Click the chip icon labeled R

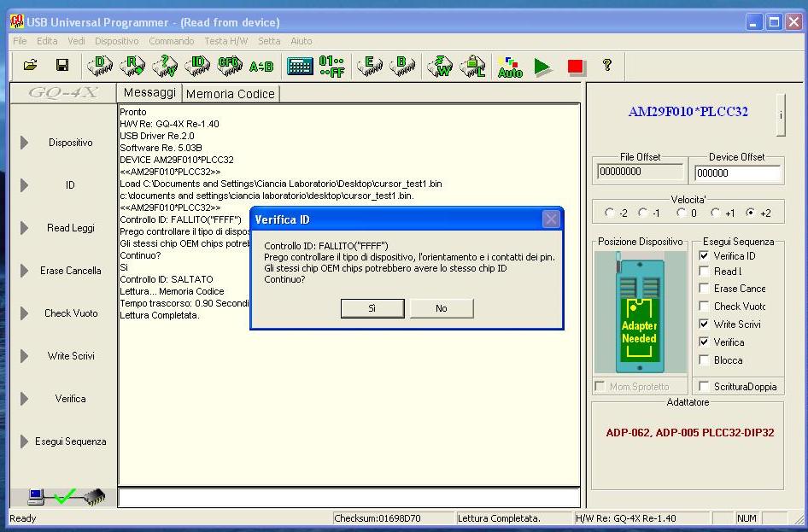(132, 66)
